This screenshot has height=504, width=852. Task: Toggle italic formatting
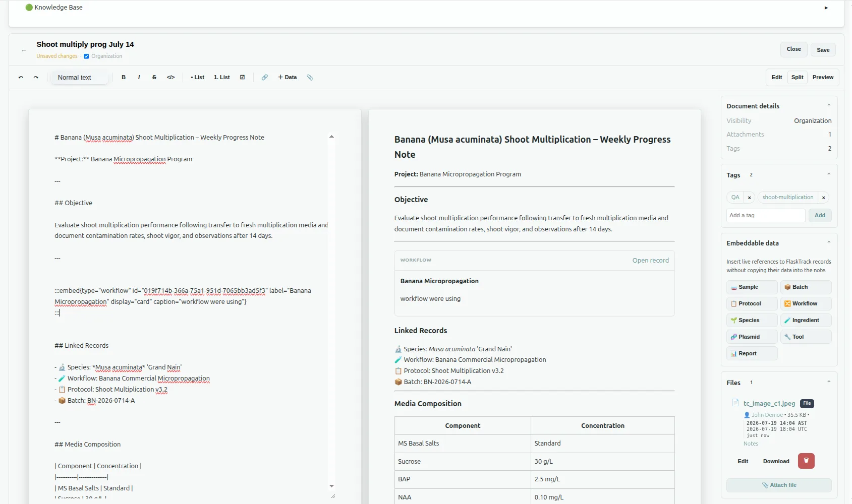[139, 78]
